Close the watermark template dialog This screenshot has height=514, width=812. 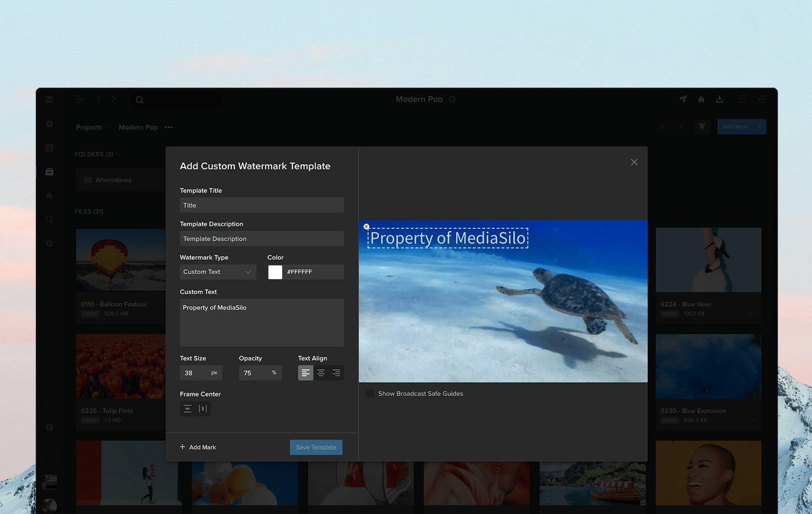634,162
